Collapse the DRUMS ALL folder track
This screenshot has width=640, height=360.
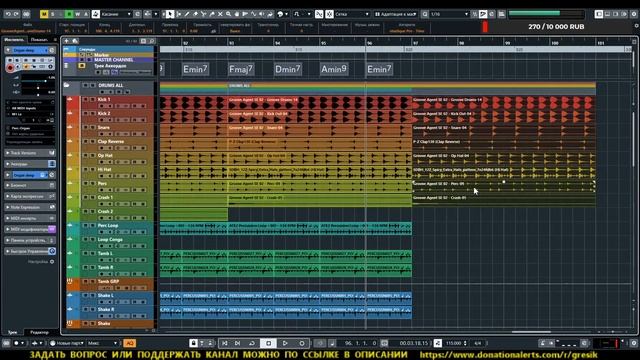click(67, 85)
